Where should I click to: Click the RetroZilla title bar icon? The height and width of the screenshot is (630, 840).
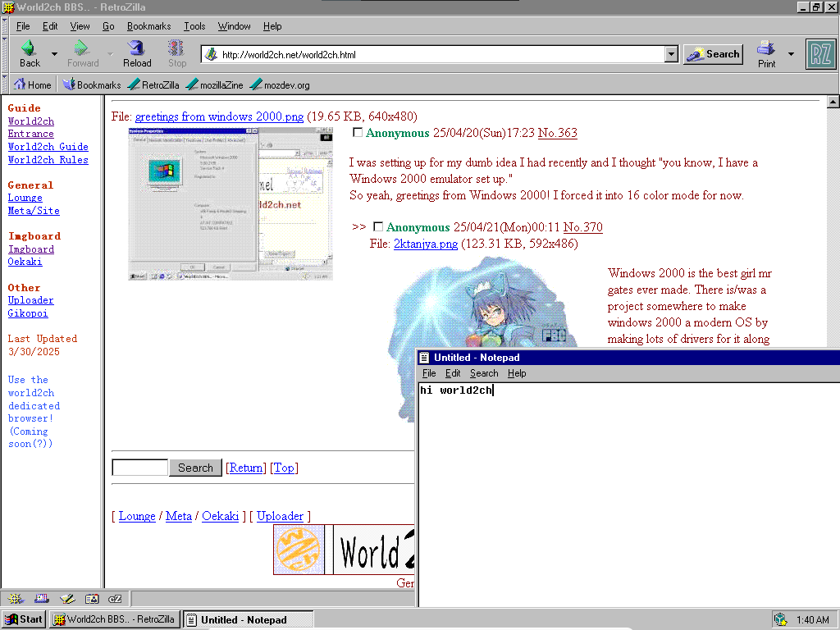7,7
